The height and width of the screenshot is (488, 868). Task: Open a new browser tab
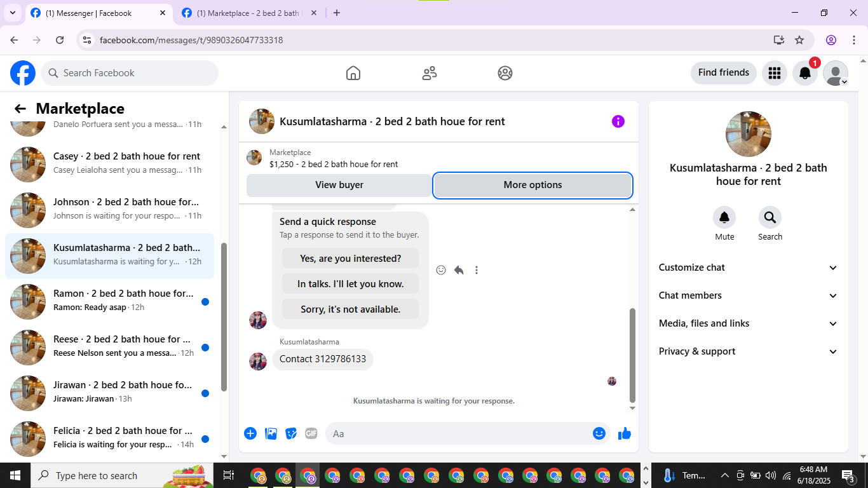click(x=337, y=13)
